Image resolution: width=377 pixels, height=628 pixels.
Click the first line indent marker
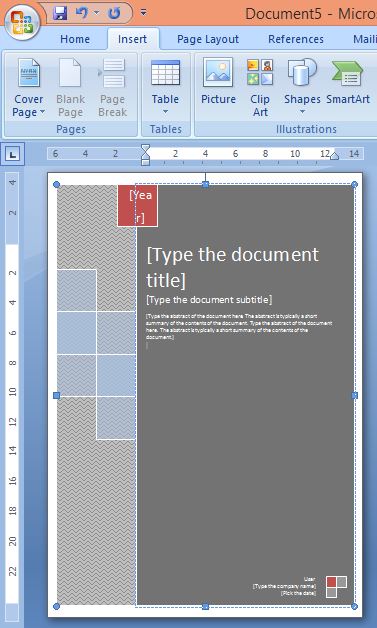[145, 148]
